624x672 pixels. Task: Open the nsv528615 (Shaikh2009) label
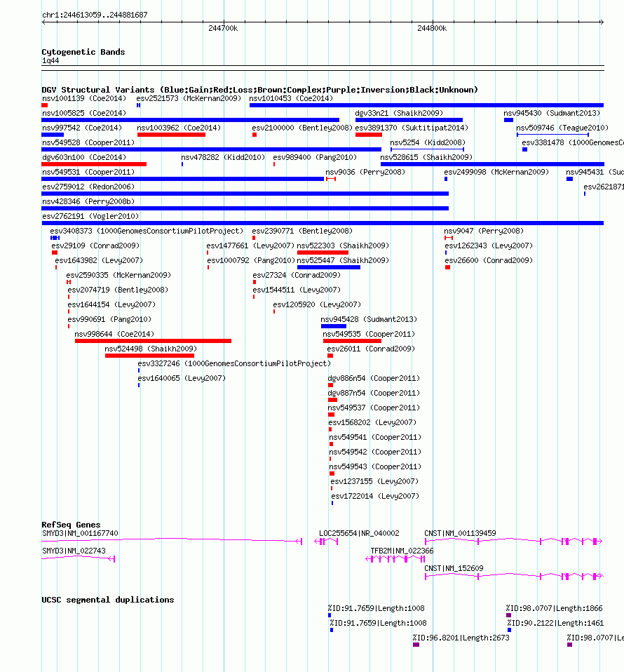[x=426, y=157]
